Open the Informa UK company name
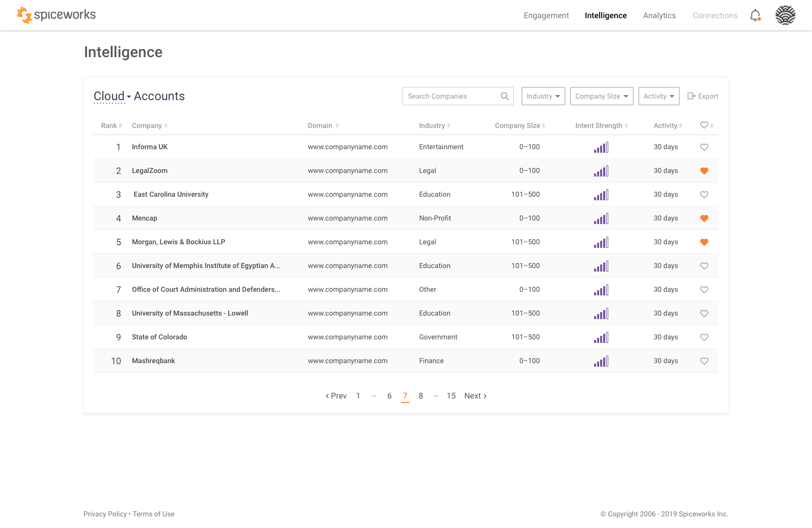Image resolution: width=812 pixels, height=528 pixels. pyautogui.click(x=150, y=147)
